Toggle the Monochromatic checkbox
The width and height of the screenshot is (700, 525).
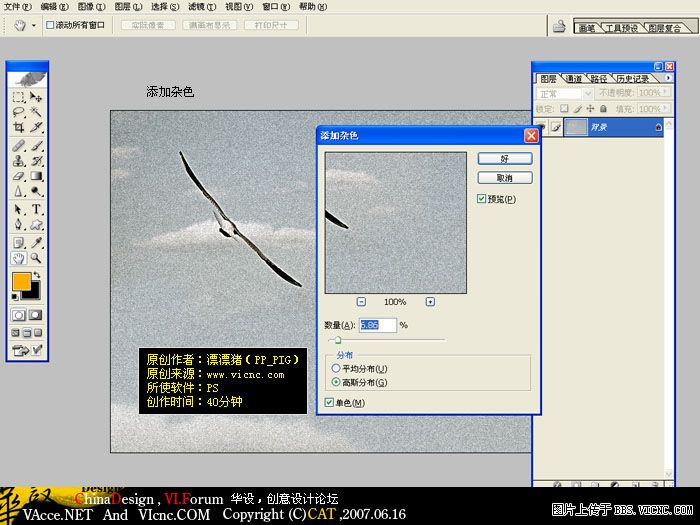point(329,403)
